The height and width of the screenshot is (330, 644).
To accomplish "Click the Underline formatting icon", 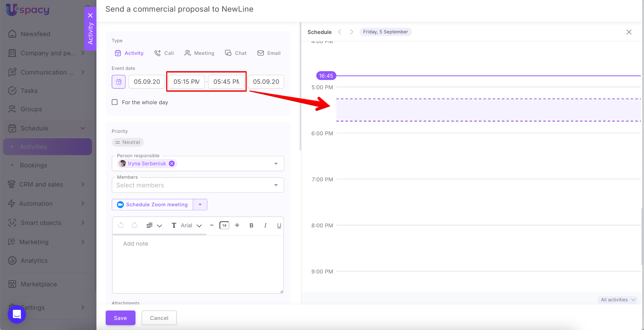I will pyautogui.click(x=279, y=225).
